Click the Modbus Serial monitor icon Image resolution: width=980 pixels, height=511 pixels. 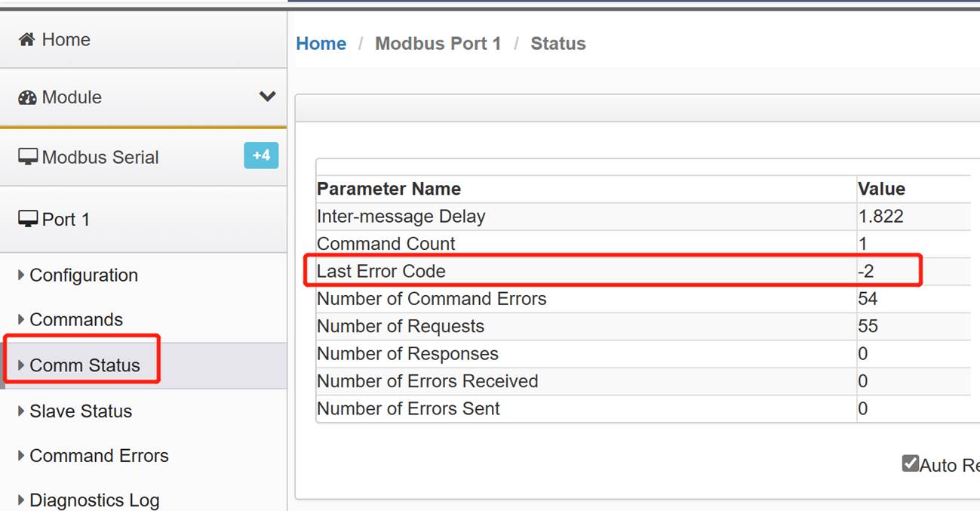click(28, 157)
